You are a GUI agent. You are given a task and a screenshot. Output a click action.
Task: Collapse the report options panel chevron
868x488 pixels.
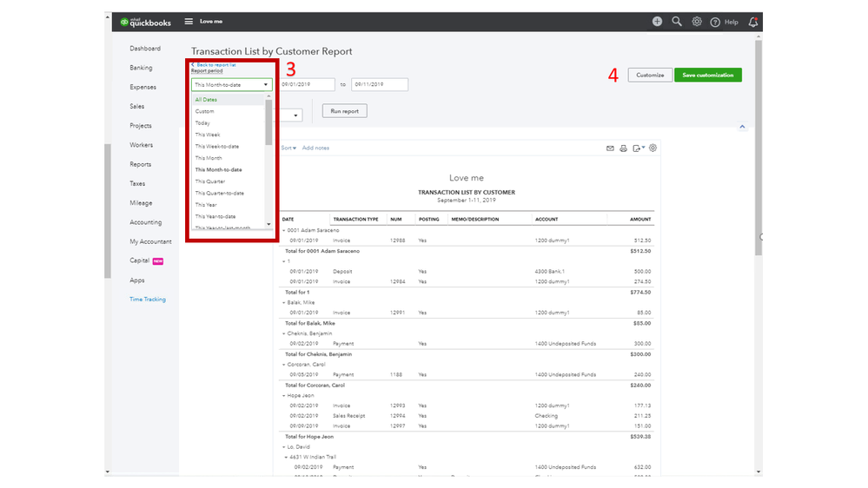pyautogui.click(x=742, y=127)
